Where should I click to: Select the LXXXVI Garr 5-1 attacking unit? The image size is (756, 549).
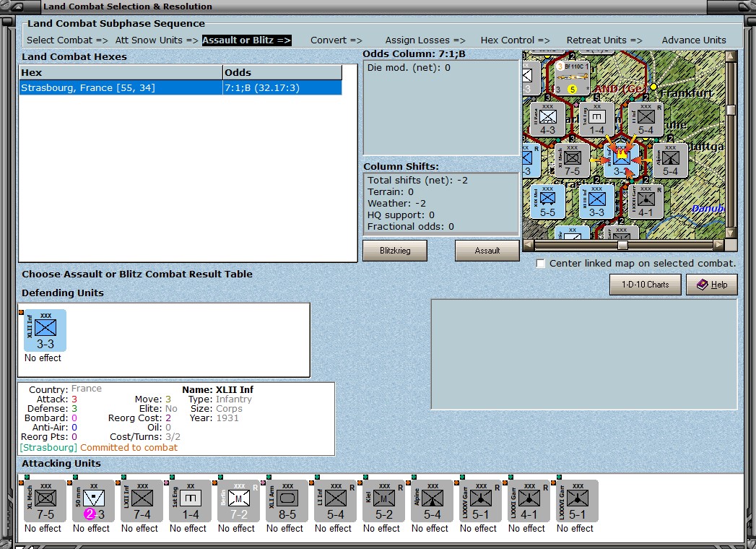click(x=577, y=501)
